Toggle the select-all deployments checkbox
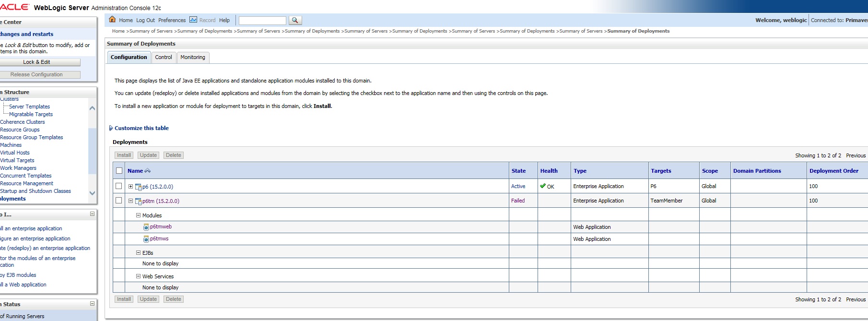The width and height of the screenshot is (868, 321). [x=119, y=170]
